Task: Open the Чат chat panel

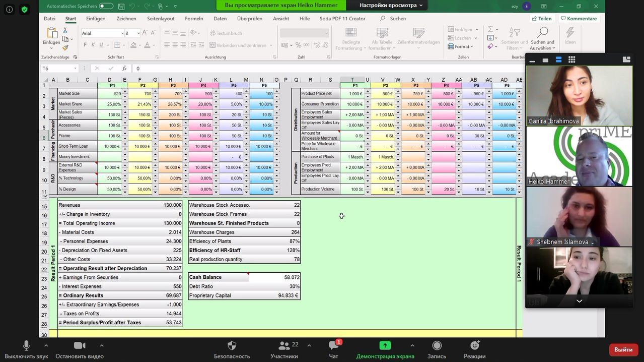Action: point(333,349)
